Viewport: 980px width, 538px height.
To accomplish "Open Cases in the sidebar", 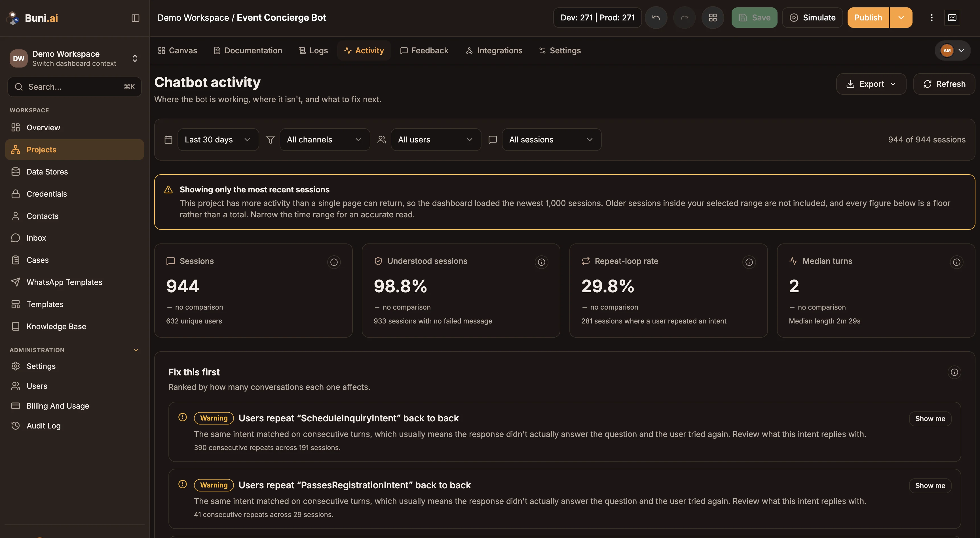I will [x=75, y=260].
